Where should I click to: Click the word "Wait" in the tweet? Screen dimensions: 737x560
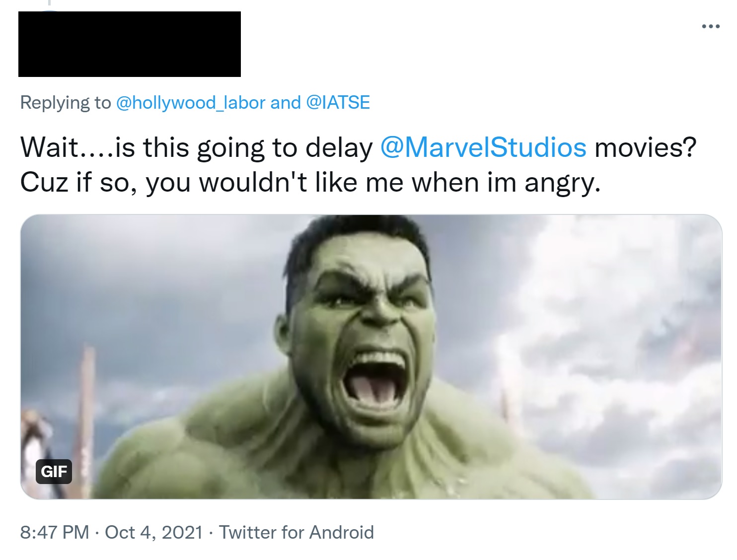pos(49,147)
